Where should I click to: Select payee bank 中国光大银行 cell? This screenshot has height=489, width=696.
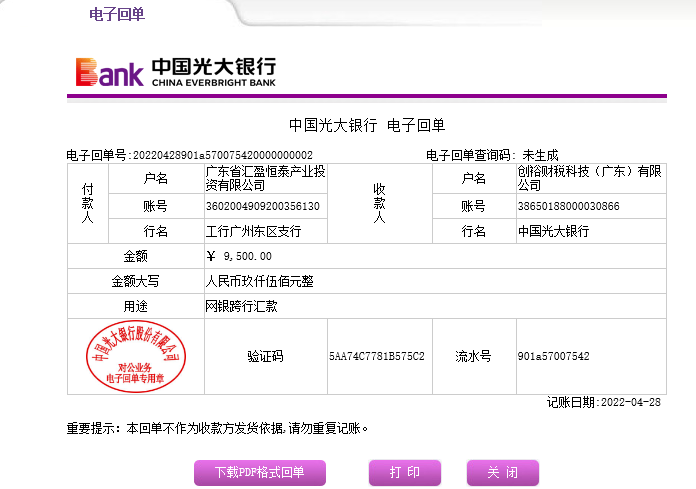[591, 231]
